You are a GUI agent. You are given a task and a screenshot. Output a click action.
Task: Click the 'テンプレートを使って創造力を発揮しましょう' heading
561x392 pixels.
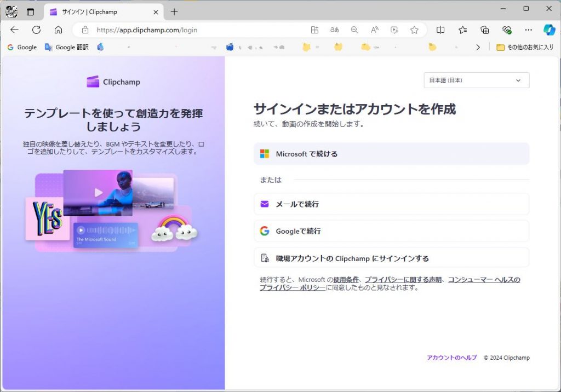coord(113,120)
